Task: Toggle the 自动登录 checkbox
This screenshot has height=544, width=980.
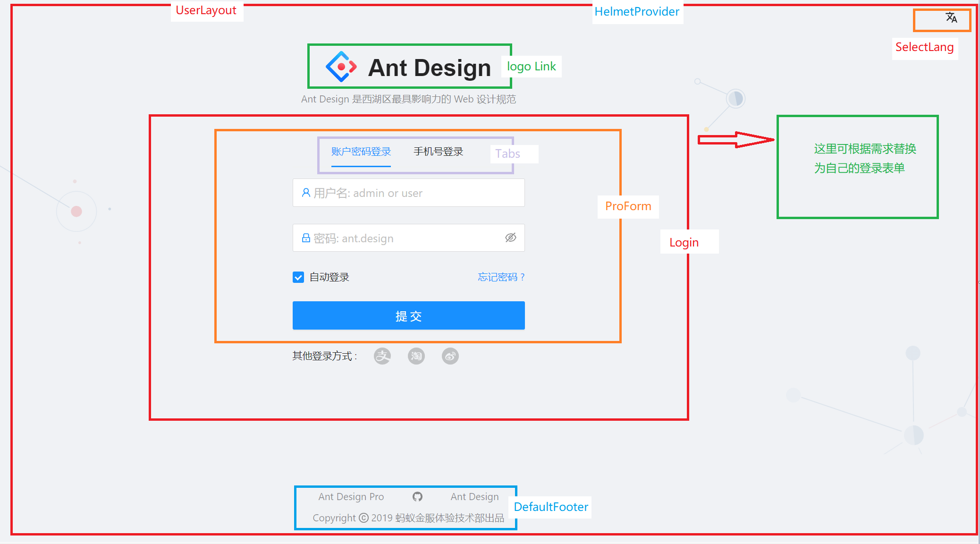Action: point(298,277)
